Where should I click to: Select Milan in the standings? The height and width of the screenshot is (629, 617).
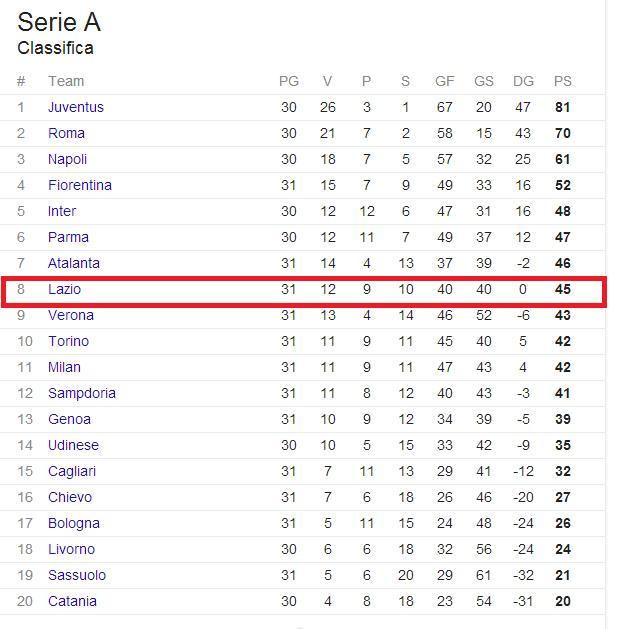[x=65, y=367]
